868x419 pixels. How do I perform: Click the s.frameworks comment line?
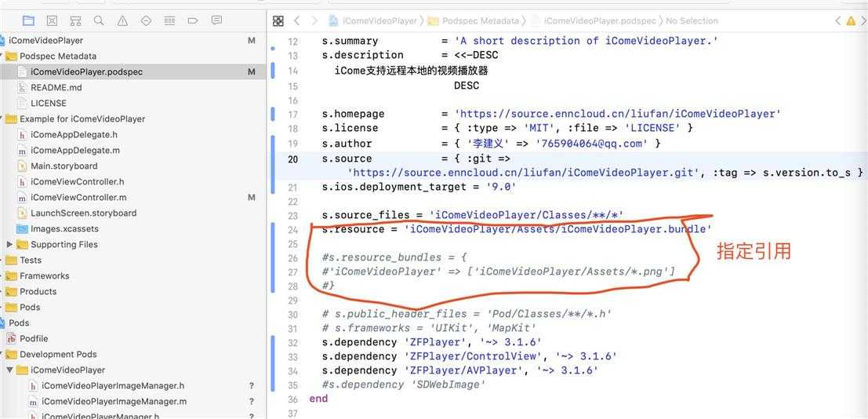click(430, 328)
